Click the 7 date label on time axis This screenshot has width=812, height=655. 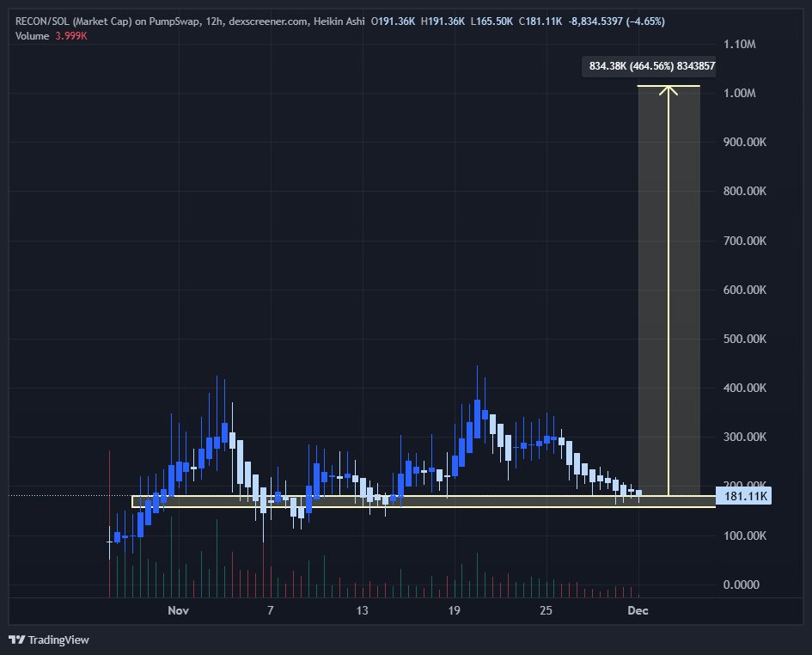click(271, 610)
